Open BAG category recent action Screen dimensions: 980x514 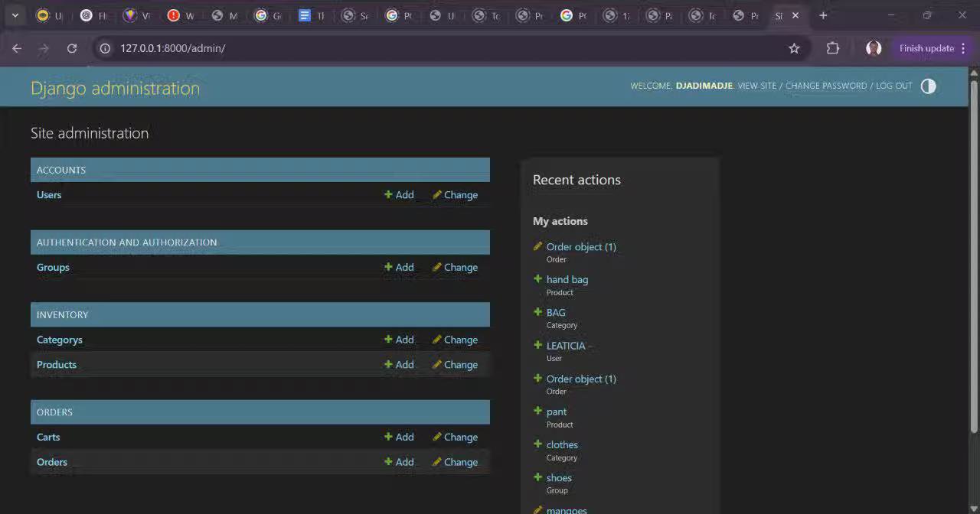pyautogui.click(x=556, y=313)
